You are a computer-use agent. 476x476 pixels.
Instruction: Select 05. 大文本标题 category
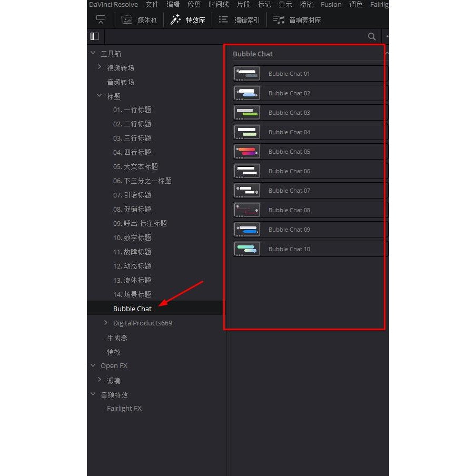tap(135, 167)
